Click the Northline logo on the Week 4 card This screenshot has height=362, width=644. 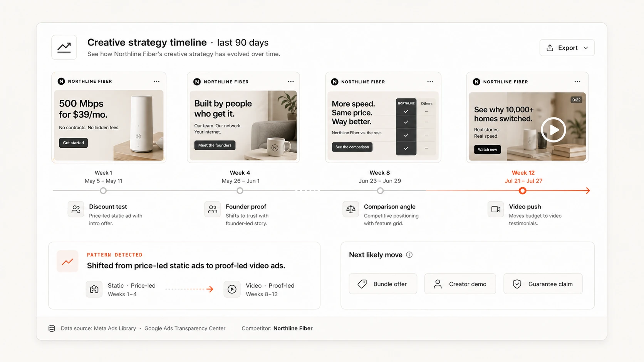click(x=197, y=82)
